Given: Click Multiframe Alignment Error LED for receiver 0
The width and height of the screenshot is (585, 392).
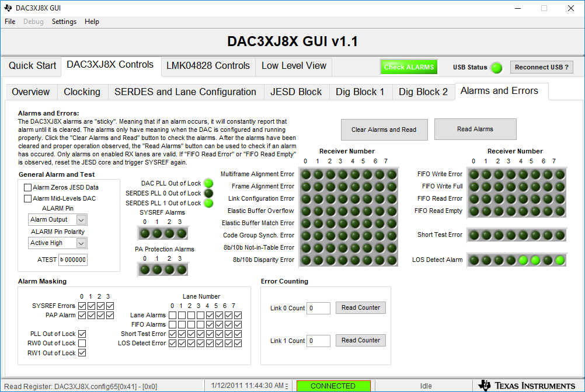Looking at the screenshot, I should (306, 174).
